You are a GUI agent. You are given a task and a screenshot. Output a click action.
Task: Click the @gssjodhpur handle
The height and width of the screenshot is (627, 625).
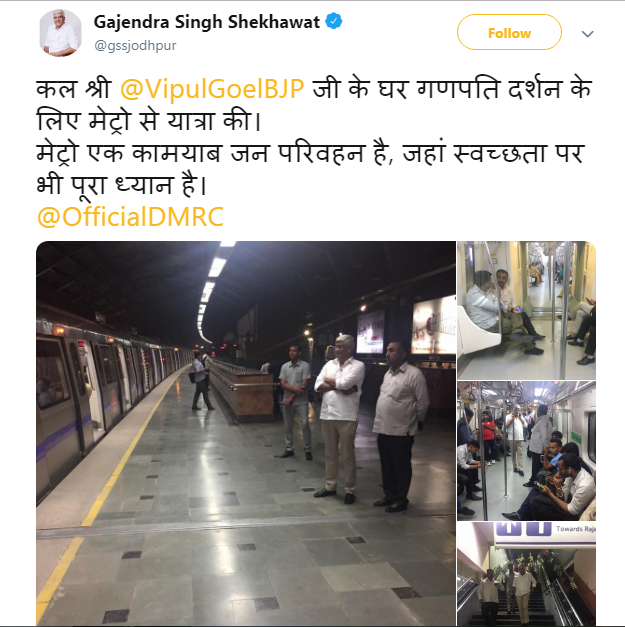(x=135, y=46)
